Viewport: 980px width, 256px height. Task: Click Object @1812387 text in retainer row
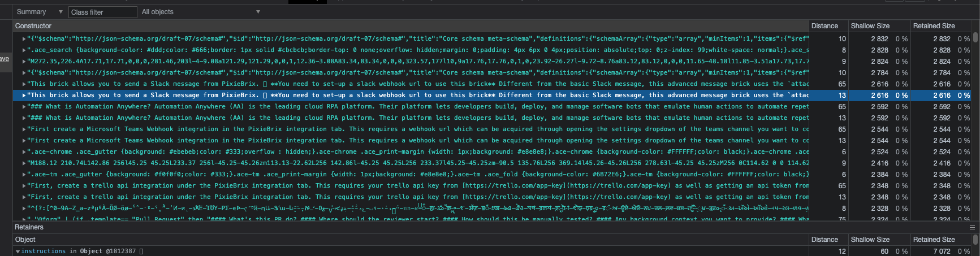click(108, 251)
